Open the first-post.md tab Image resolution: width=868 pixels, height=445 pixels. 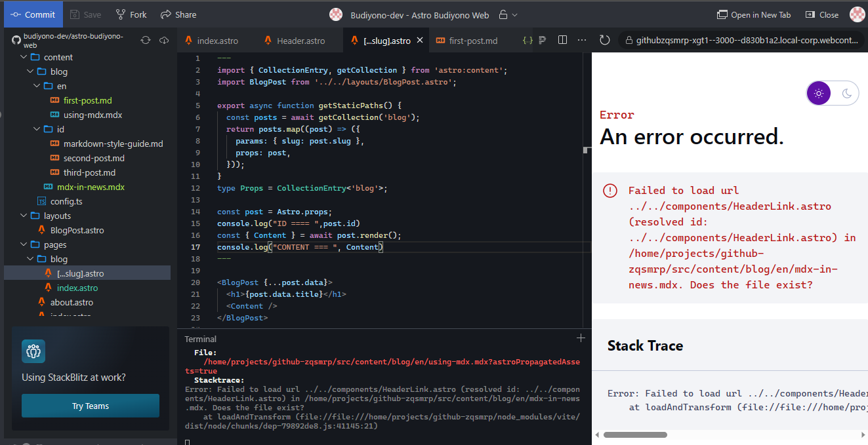click(x=472, y=40)
